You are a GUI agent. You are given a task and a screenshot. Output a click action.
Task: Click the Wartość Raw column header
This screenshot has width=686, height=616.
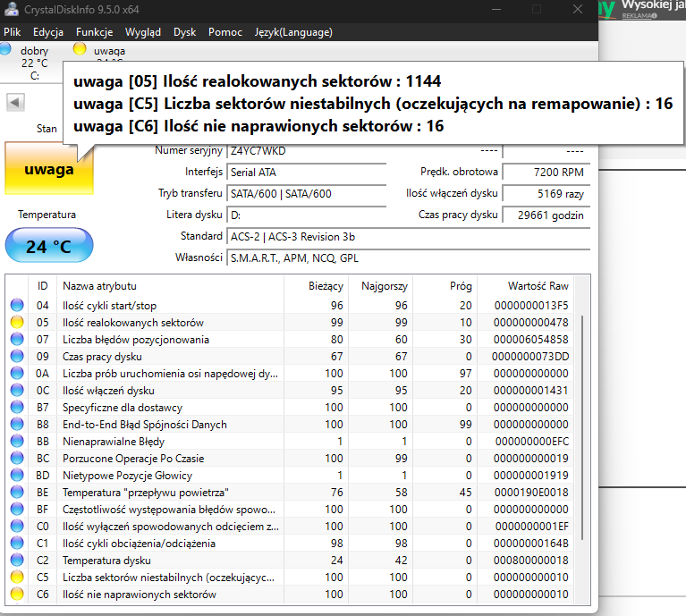[x=538, y=286]
